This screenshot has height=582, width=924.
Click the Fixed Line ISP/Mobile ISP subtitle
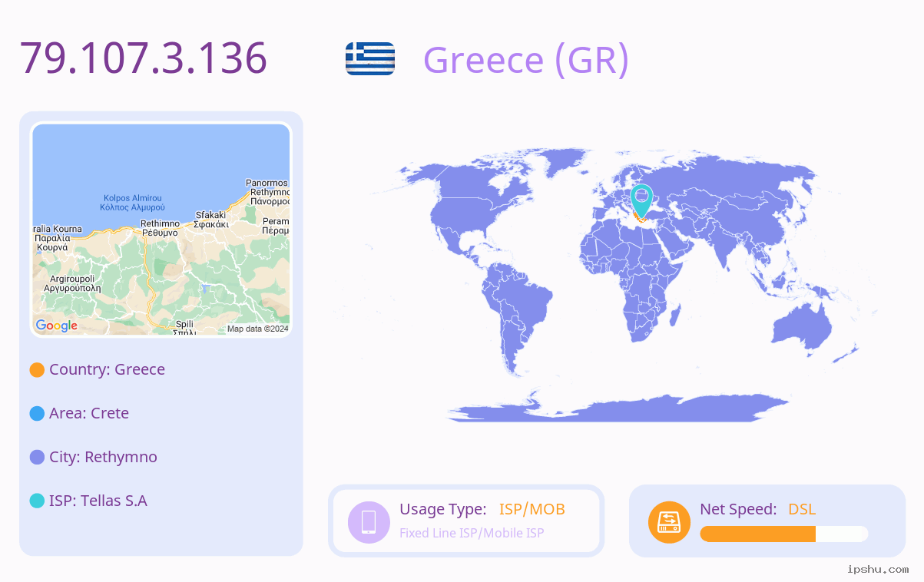tap(472, 533)
